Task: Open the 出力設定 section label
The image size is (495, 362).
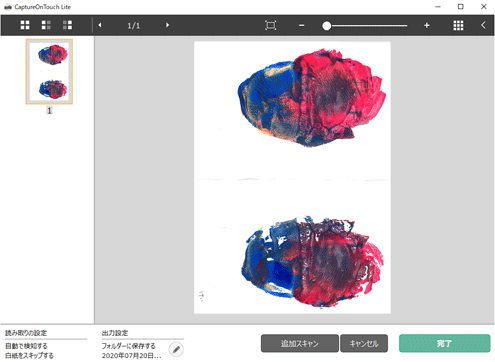Action: click(115, 333)
